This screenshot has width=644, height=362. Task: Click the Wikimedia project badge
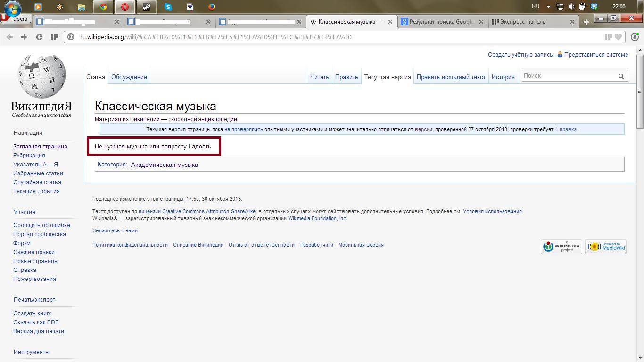coord(561,247)
